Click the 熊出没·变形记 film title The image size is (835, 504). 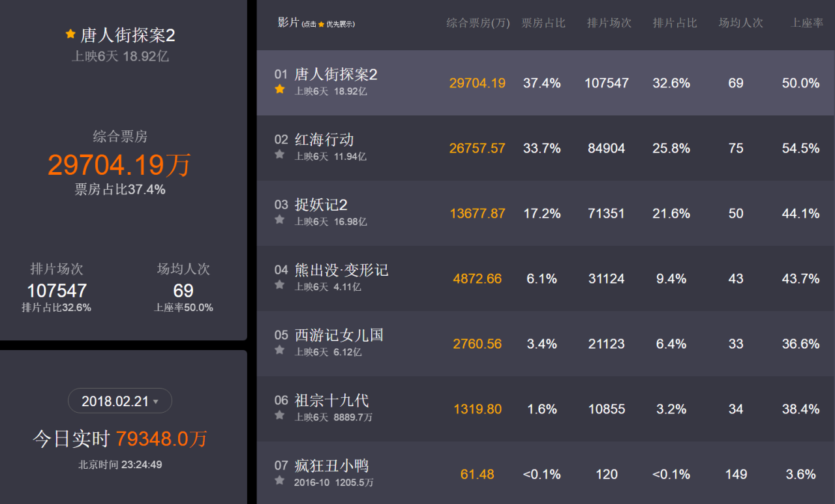(341, 270)
